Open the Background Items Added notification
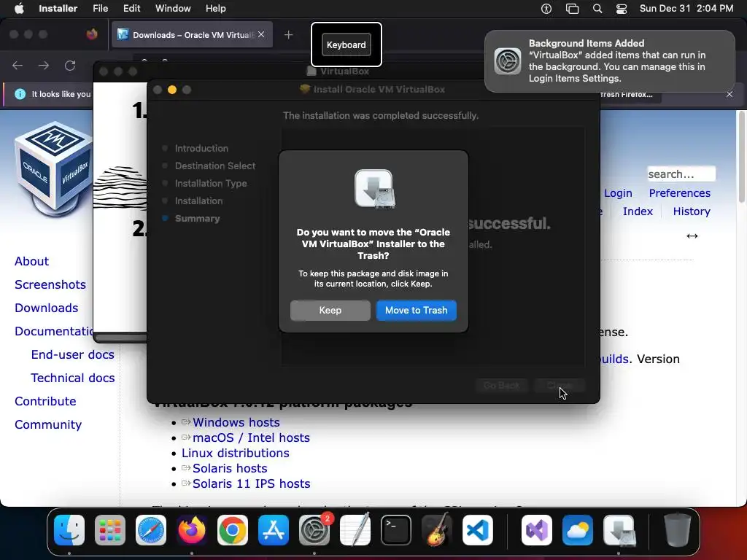Viewport: 747px width, 560px height. pyautogui.click(x=610, y=61)
